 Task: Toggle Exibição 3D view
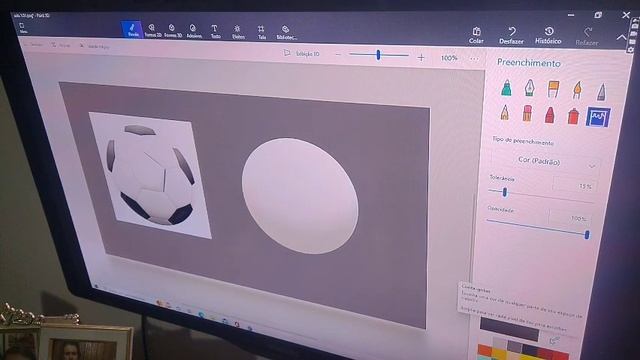[302, 53]
